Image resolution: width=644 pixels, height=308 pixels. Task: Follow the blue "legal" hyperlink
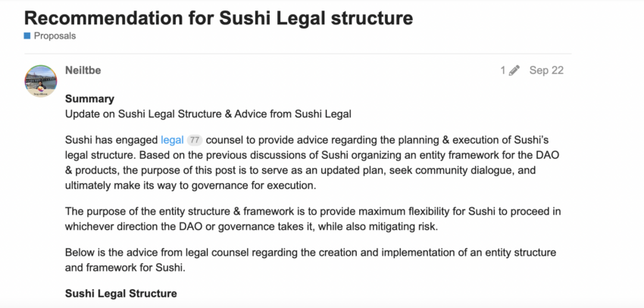pyautogui.click(x=172, y=140)
